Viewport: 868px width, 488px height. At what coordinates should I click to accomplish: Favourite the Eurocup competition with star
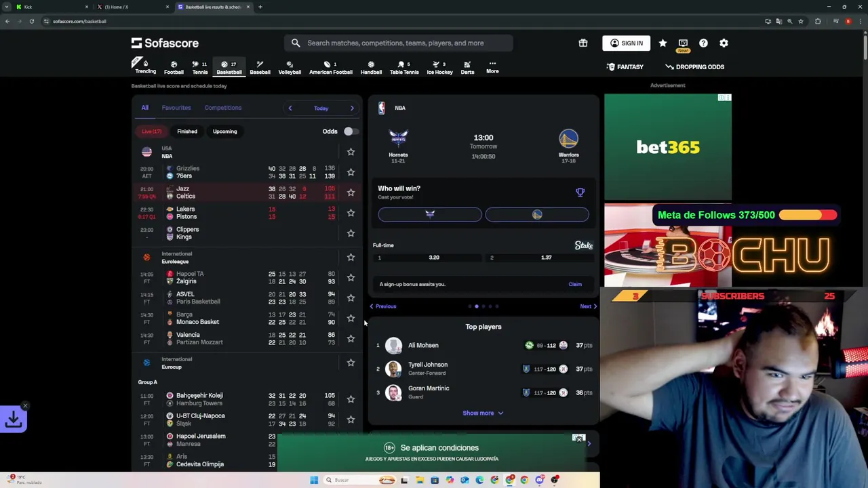(351, 363)
